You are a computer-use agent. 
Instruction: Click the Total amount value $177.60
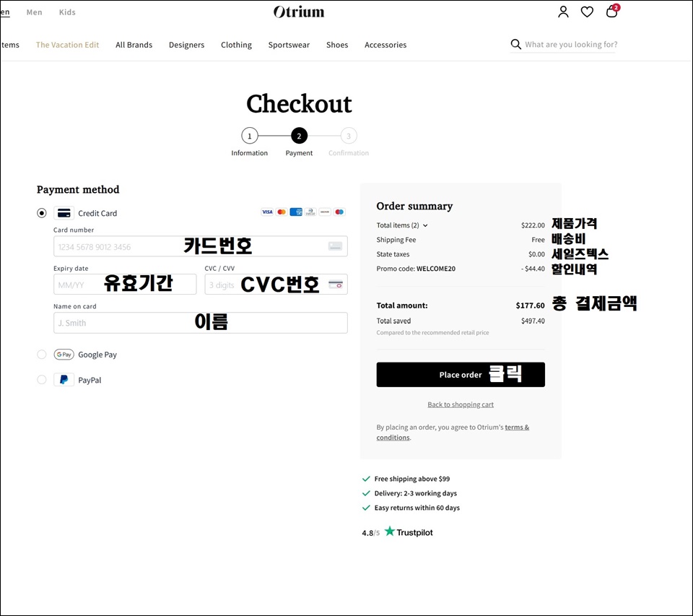530,305
